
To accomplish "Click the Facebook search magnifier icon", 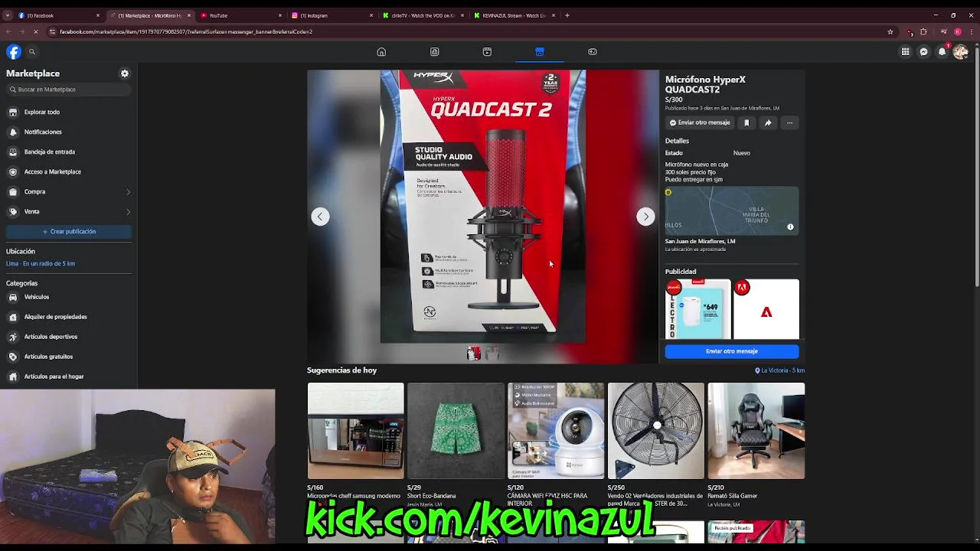I will pyautogui.click(x=32, y=51).
